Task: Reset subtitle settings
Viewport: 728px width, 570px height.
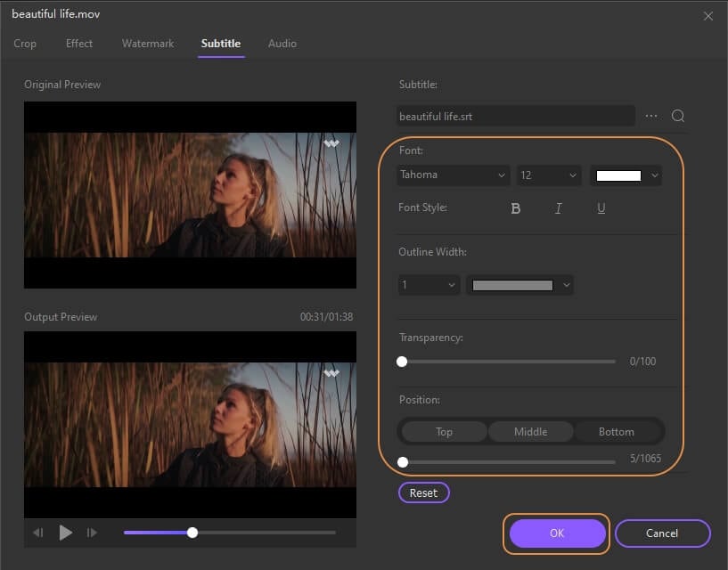Action: 423,493
